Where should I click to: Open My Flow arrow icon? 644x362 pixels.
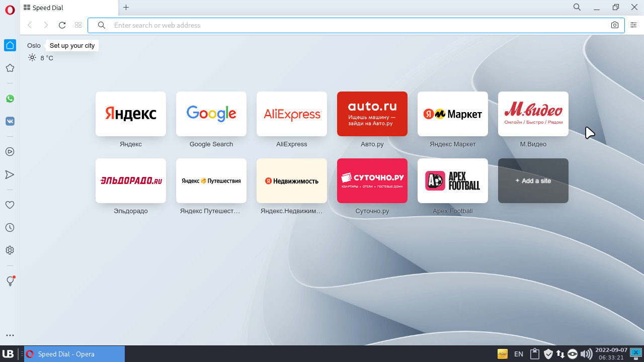(x=10, y=174)
